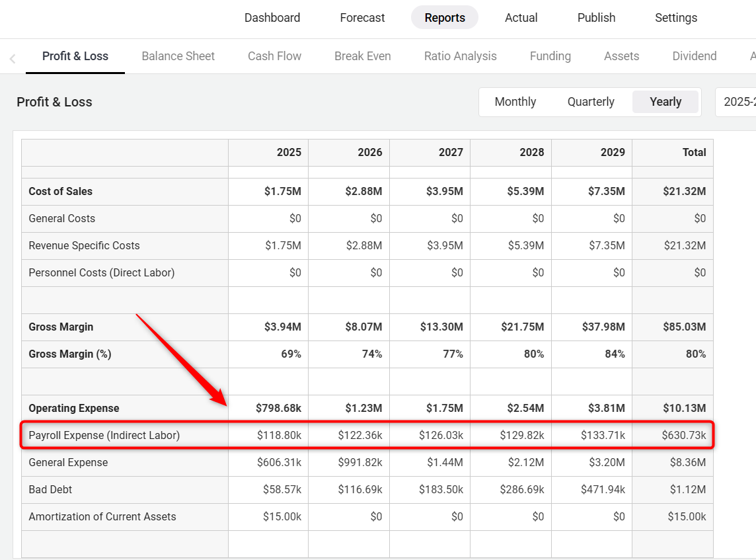Select the Bad Debt row label
The width and height of the screenshot is (756, 560).
click(50, 489)
